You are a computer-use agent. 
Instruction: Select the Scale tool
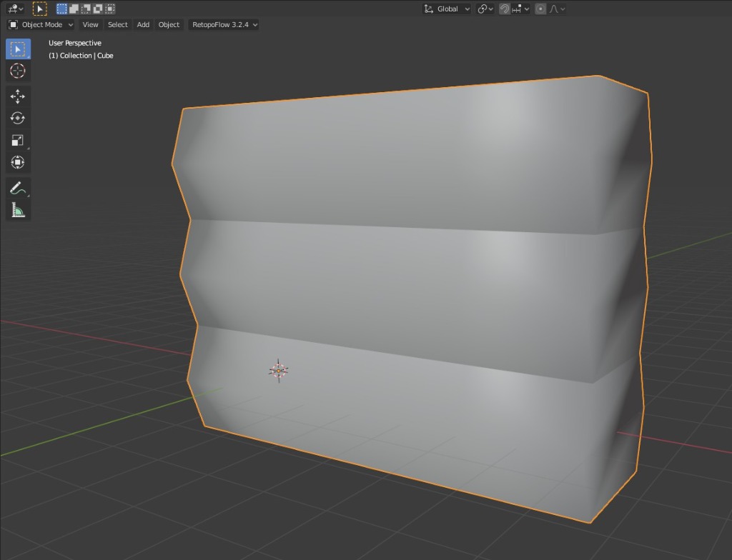coord(18,140)
